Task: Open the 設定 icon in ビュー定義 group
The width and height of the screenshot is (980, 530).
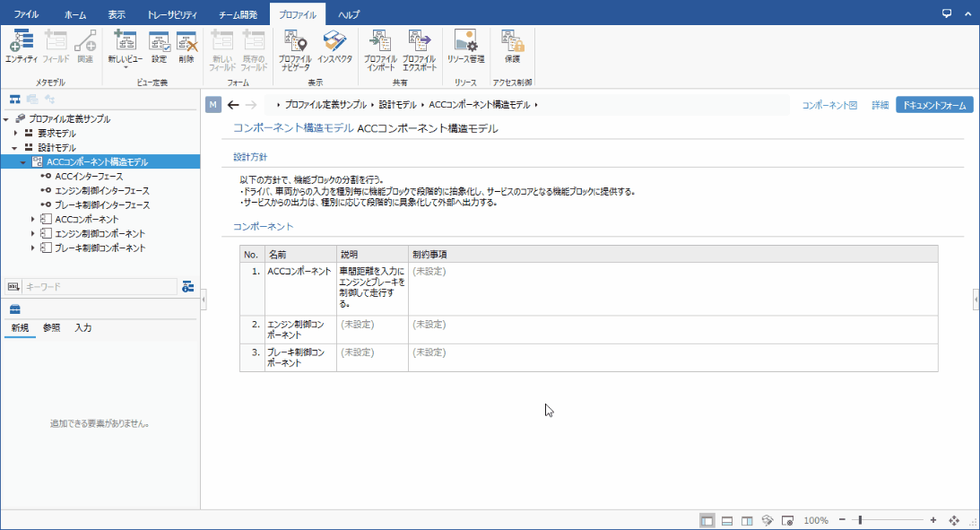Action: 160,45
